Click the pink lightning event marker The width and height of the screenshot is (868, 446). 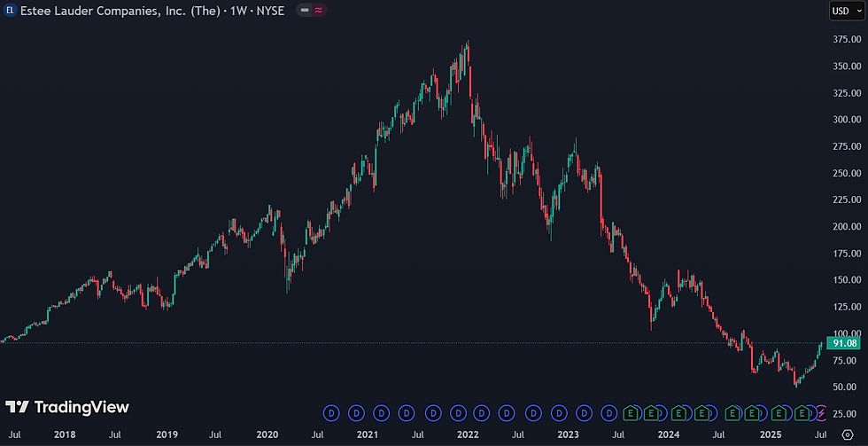pos(822,412)
